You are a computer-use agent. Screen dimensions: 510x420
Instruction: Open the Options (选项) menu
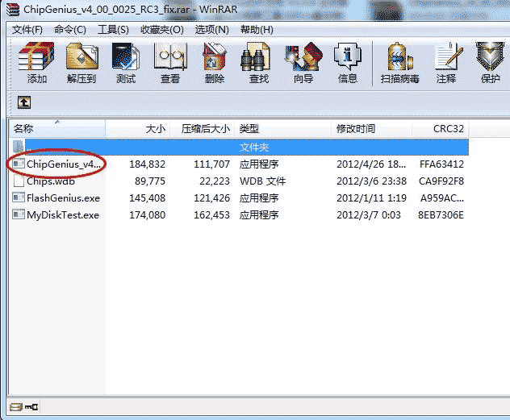[211, 30]
